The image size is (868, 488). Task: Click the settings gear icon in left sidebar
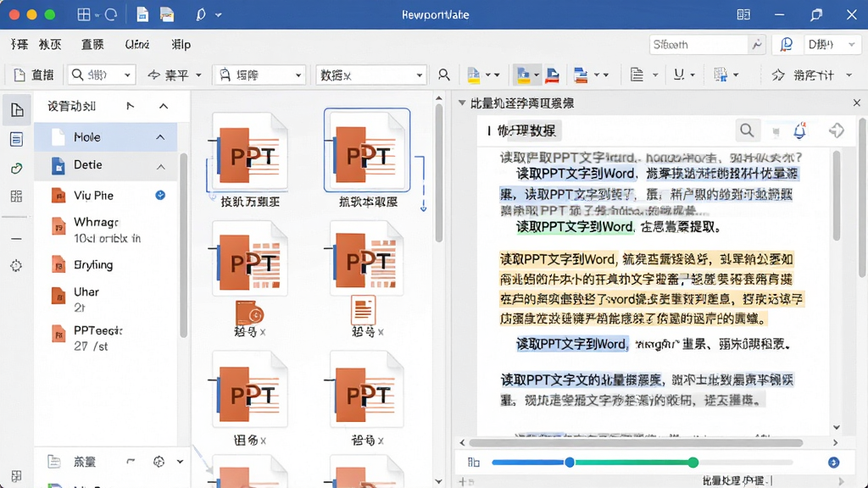(x=17, y=265)
